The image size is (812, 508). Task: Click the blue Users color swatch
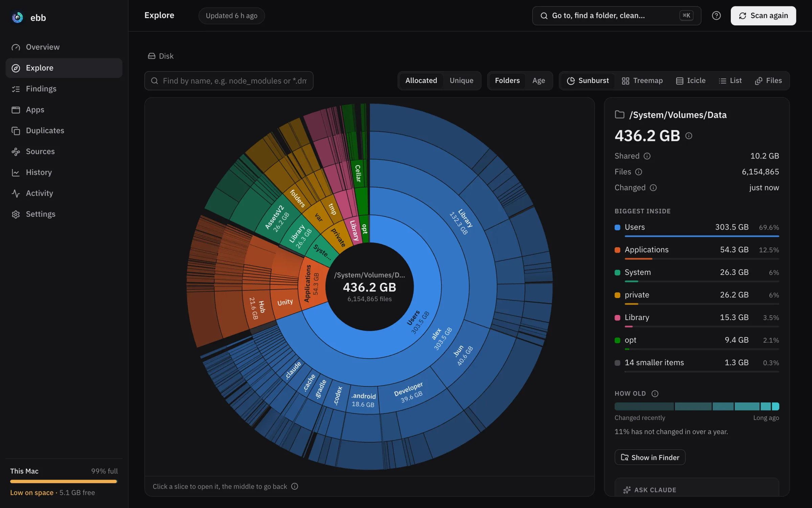point(617,227)
